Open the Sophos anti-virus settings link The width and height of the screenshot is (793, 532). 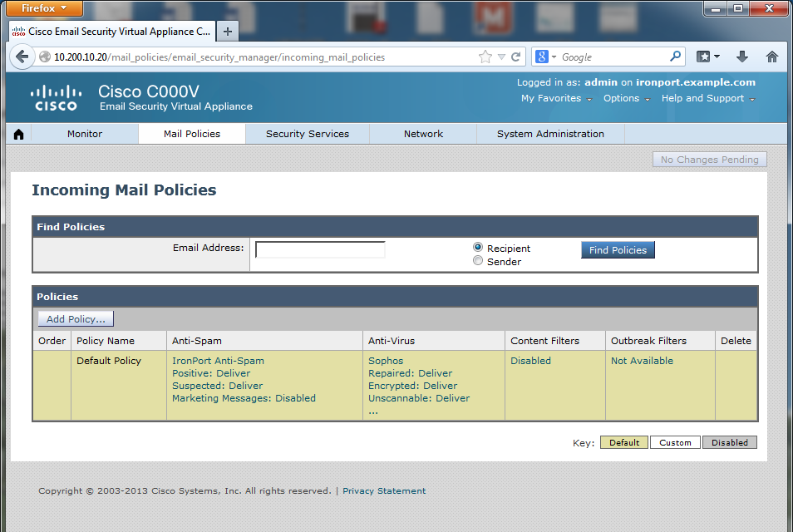click(386, 361)
